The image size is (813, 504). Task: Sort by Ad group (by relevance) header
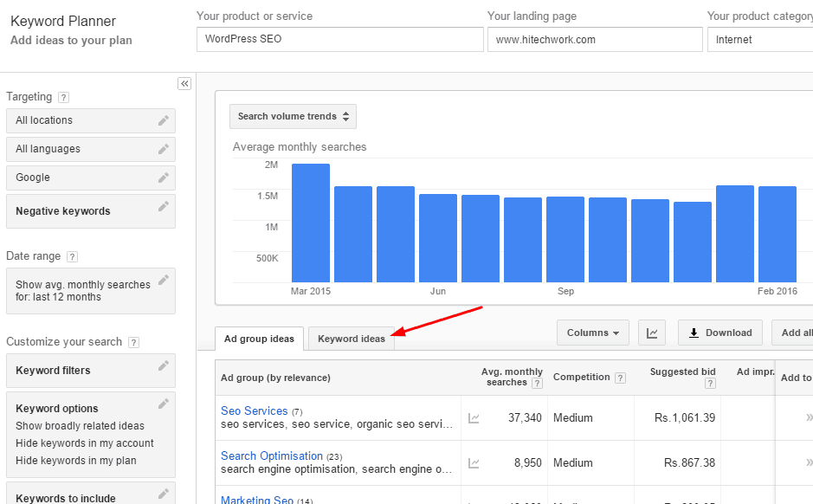[275, 378]
